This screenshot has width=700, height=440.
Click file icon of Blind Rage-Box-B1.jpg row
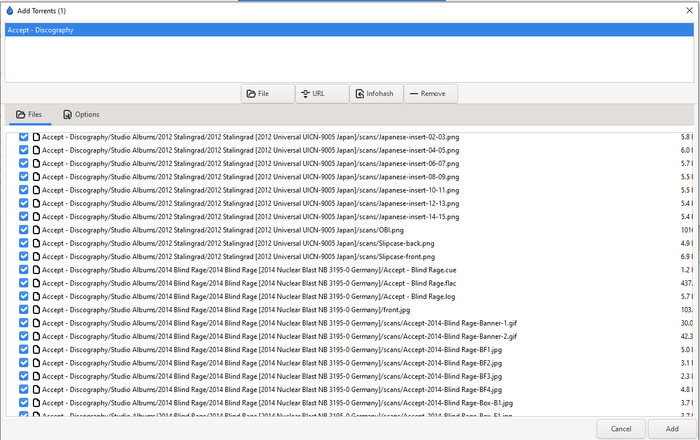[36, 403]
